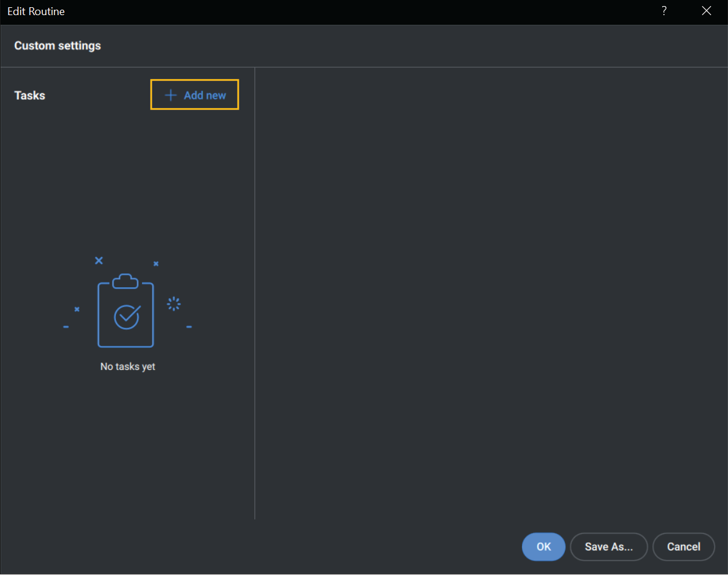Open the help question mark icon

663,11
